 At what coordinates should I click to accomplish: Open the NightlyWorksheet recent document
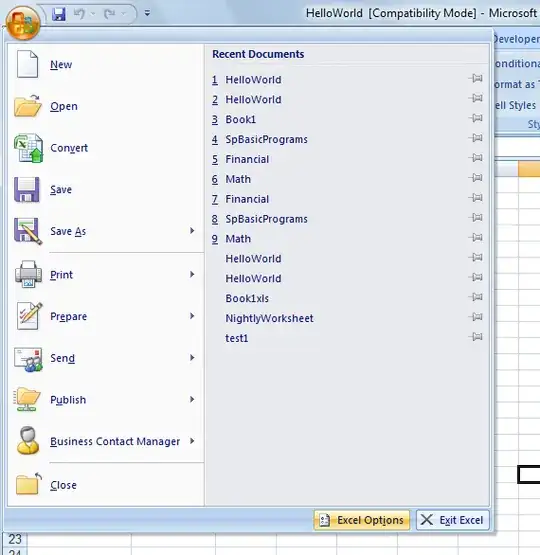[x=269, y=318]
